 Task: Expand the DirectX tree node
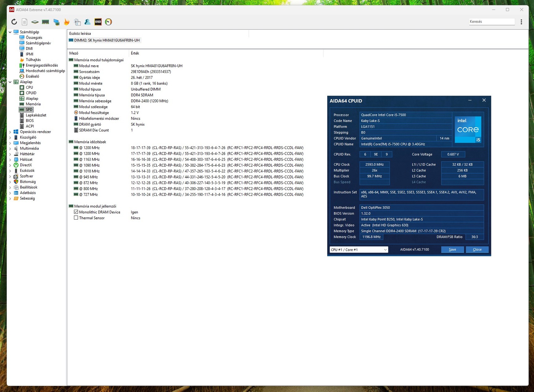10,165
